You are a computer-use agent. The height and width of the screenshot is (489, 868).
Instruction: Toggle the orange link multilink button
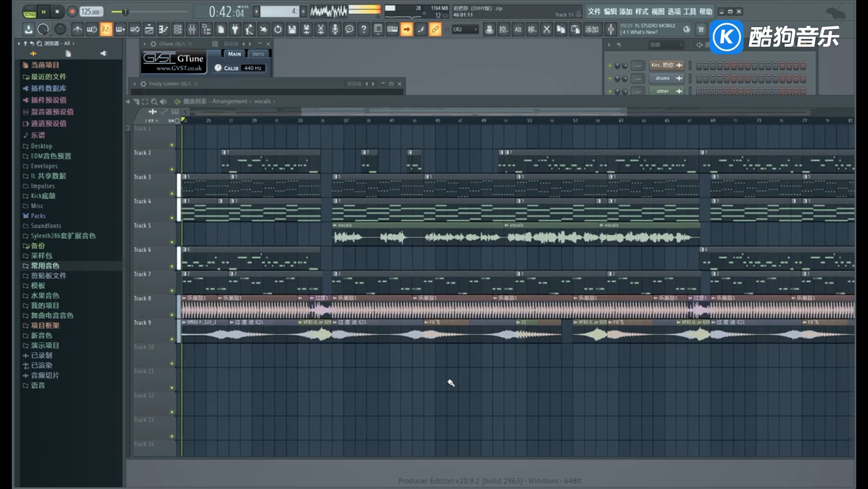[x=435, y=29]
